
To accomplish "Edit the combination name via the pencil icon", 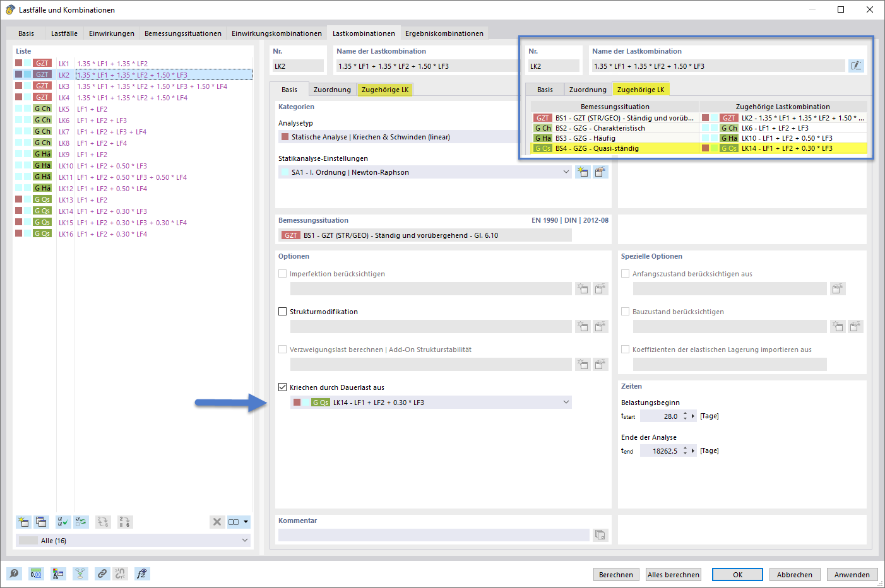I will coord(856,65).
